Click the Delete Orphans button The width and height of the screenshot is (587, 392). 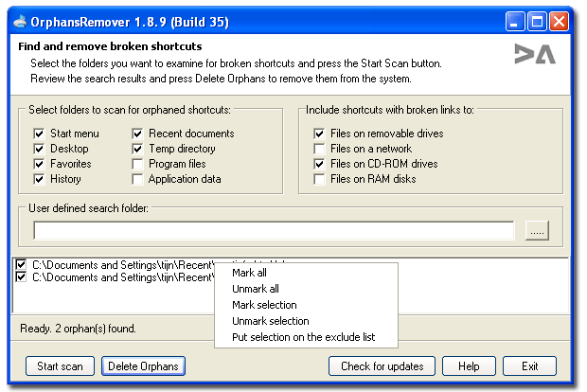pyautogui.click(x=143, y=366)
